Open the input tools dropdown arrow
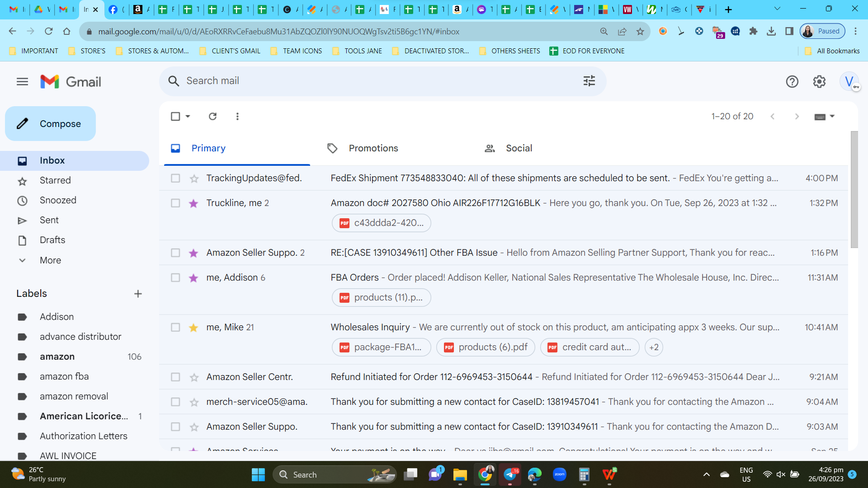868x488 pixels. click(832, 117)
